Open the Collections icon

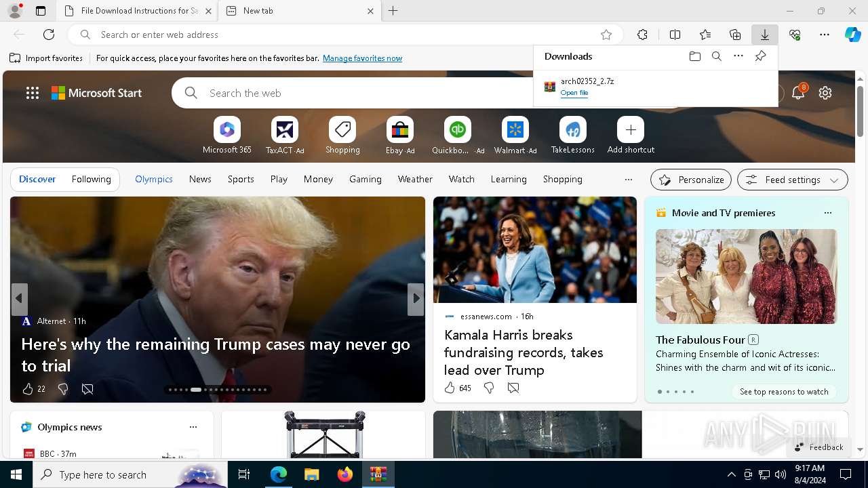coord(735,35)
